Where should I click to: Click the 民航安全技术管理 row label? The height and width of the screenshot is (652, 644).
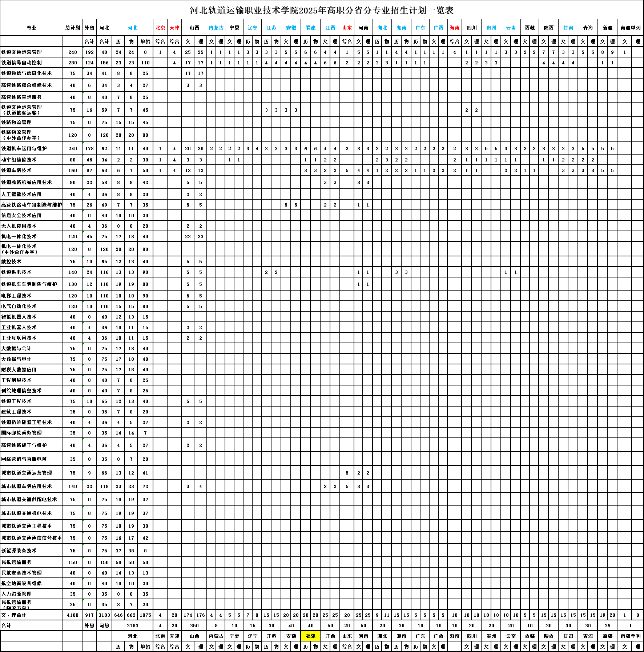tap(22, 573)
